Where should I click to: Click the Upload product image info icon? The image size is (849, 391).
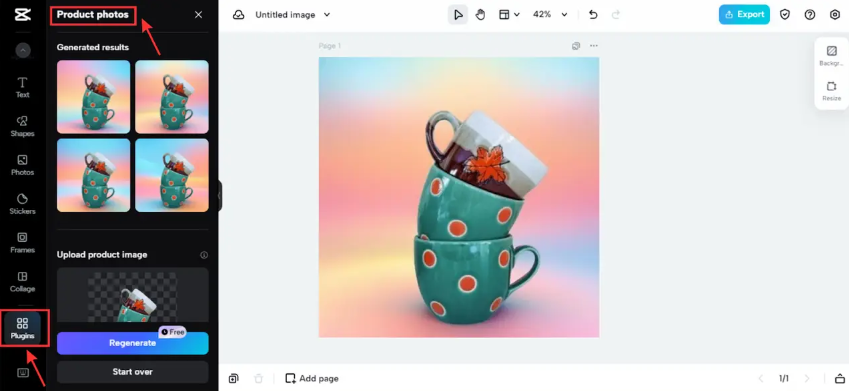pyautogui.click(x=204, y=255)
